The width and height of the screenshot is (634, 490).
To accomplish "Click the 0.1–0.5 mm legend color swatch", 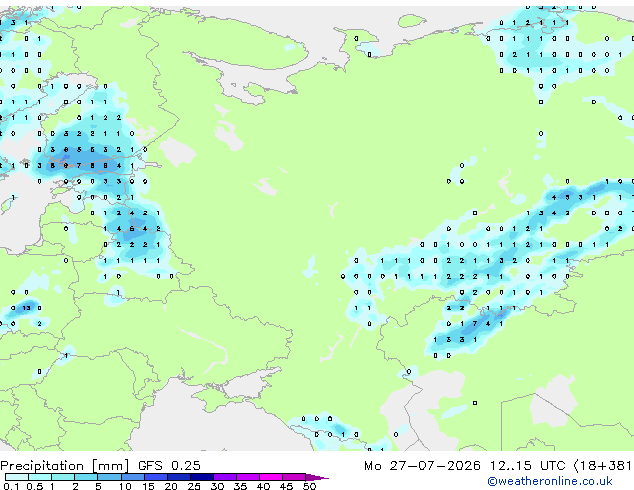I will 17,477.
